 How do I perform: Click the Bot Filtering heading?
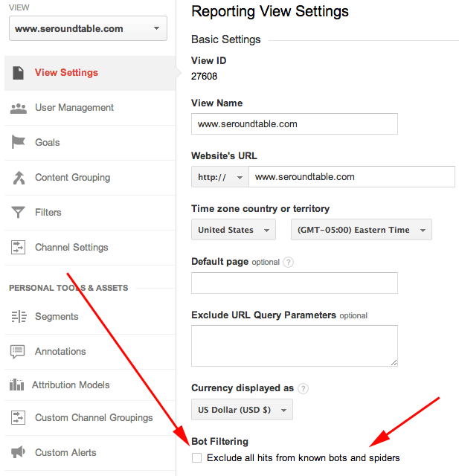pyautogui.click(x=219, y=441)
